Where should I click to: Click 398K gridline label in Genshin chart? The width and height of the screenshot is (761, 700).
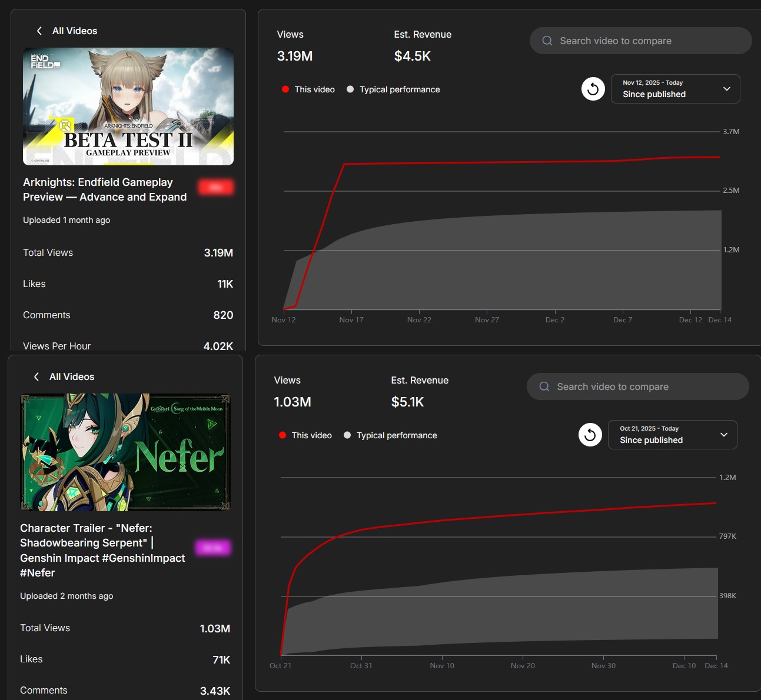pyautogui.click(x=727, y=595)
